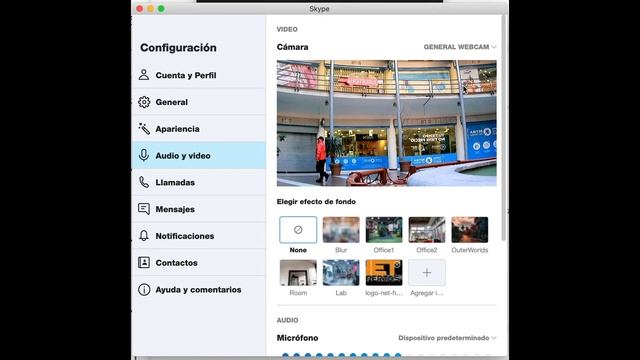Image resolution: width=640 pixels, height=360 pixels.
Task: Click the bell icon beside Notificaciones
Action: click(x=144, y=236)
